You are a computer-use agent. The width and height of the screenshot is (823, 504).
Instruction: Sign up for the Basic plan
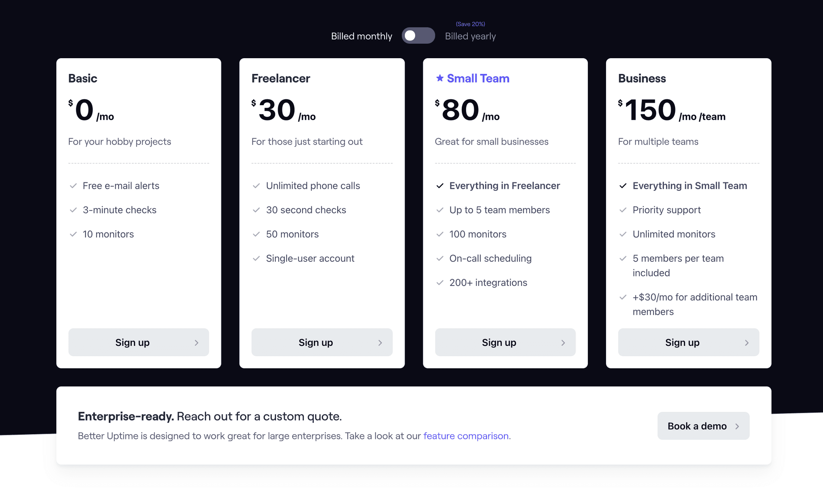pos(138,342)
